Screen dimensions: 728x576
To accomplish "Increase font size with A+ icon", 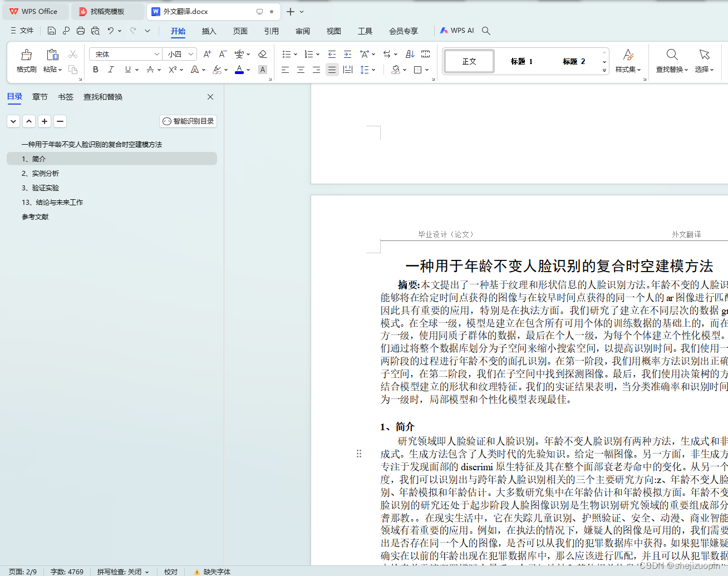I will (x=207, y=54).
